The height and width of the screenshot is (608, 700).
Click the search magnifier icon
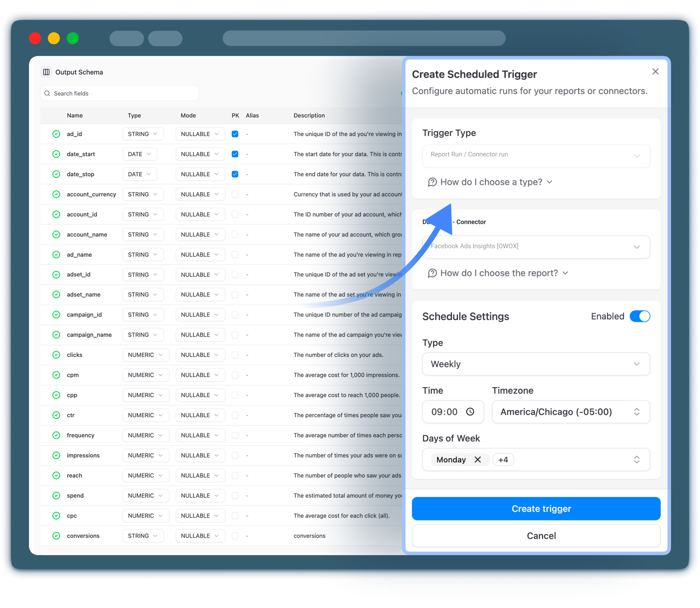(47, 93)
